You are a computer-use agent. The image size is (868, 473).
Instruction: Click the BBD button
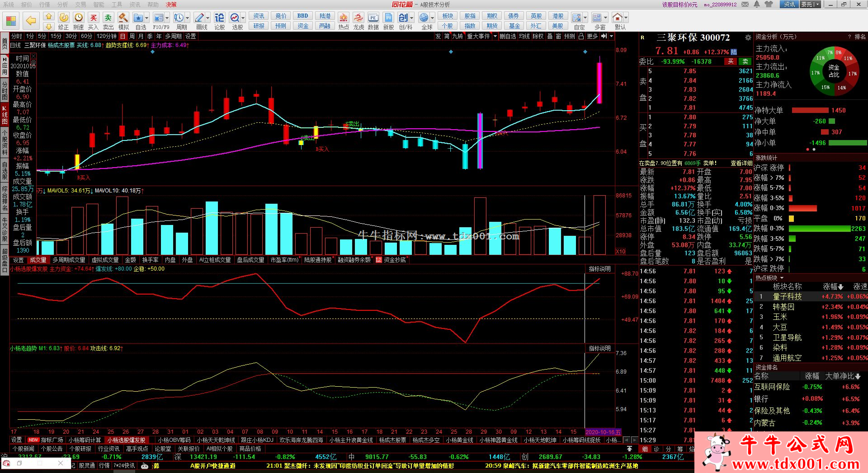303,16
